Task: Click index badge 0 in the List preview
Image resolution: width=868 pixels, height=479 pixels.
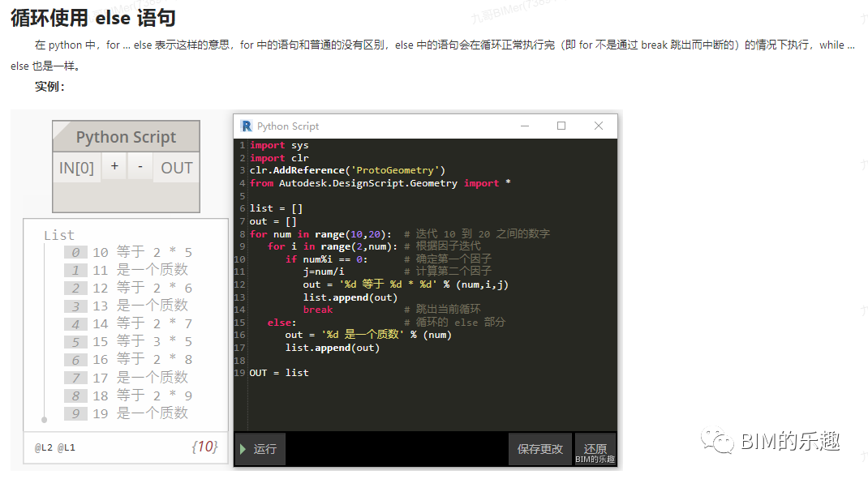Action: click(x=75, y=252)
